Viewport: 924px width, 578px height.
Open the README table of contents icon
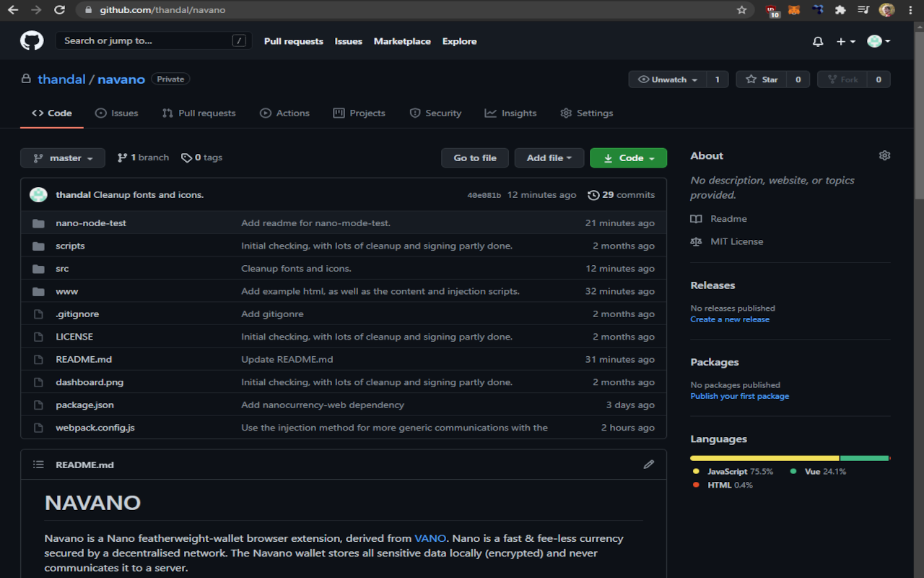[39, 465]
